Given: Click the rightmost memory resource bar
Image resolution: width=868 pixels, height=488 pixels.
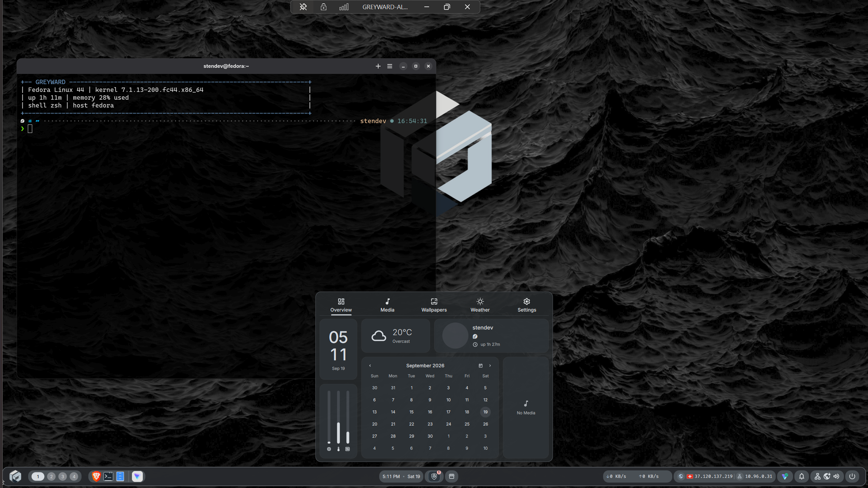Looking at the screenshot, I should coord(348,417).
